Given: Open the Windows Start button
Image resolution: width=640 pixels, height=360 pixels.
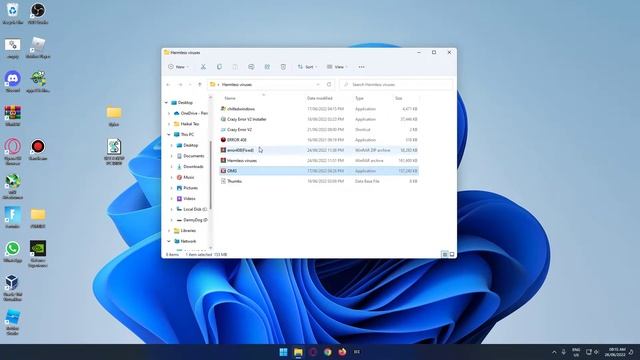Looking at the screenshot, I should click(283, 352).
